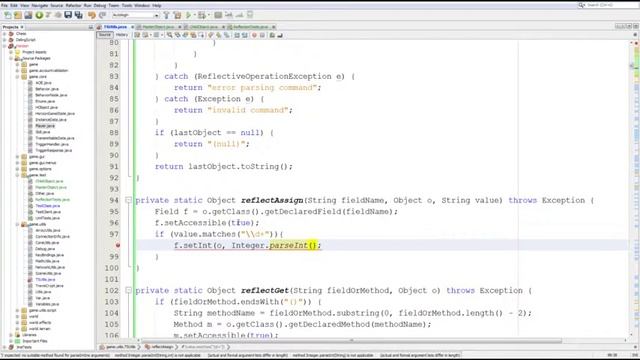
Task: Select Debug.java in game.utils
Action: coord(45,249)
